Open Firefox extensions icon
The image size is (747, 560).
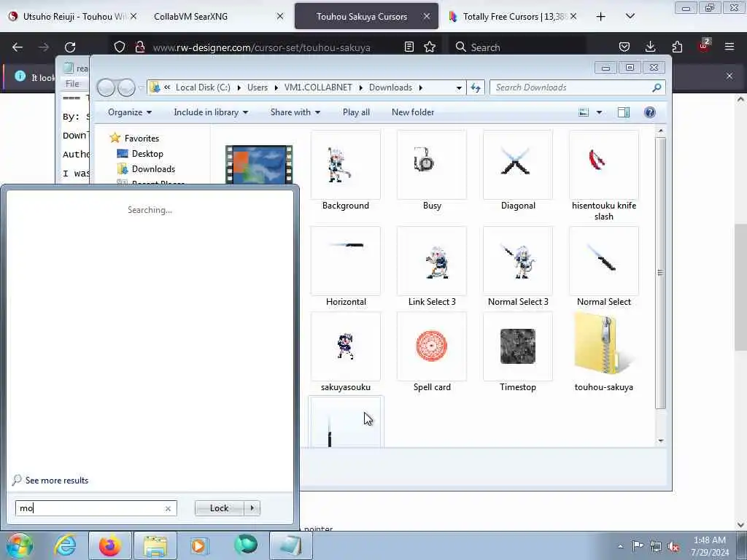point(677,47)
